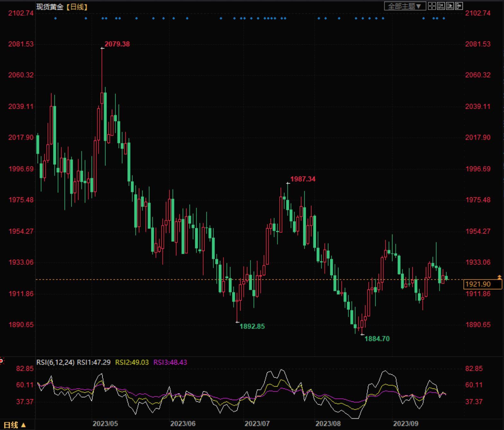
Task: Click the candle at the 1884.70 low
Action: [x=362, y=323]
